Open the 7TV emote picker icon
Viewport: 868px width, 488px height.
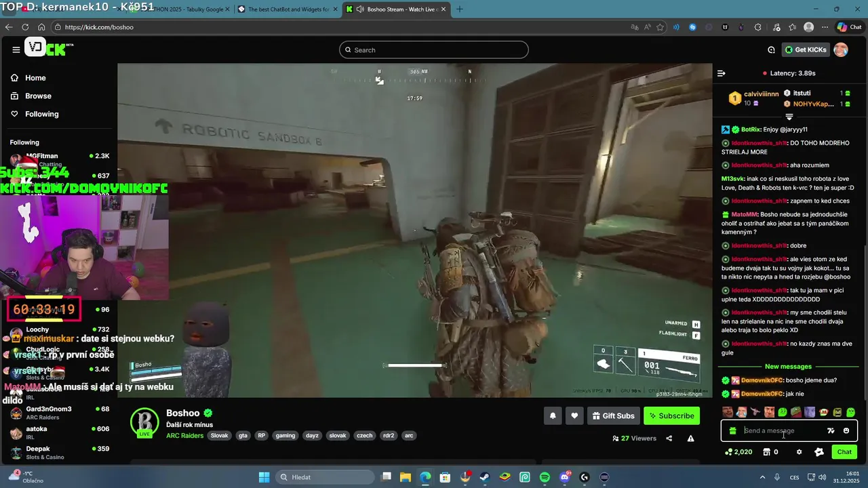831,430
